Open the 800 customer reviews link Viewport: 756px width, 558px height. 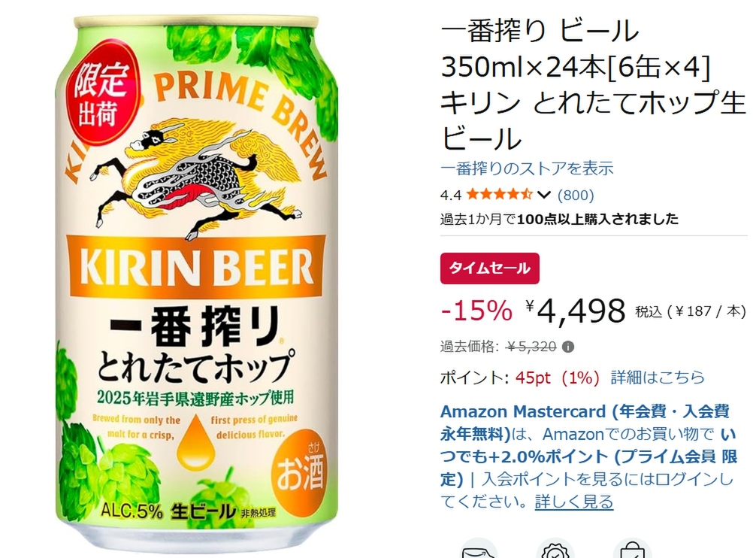576,195
